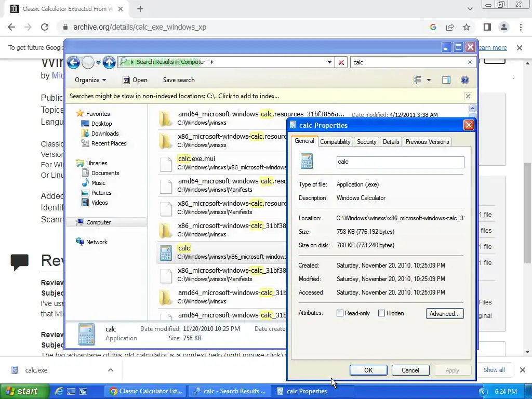This screenshot has width=532, height=399.
Task: Switch to calc - Search Results taskbar button
Action: (229, 391)
